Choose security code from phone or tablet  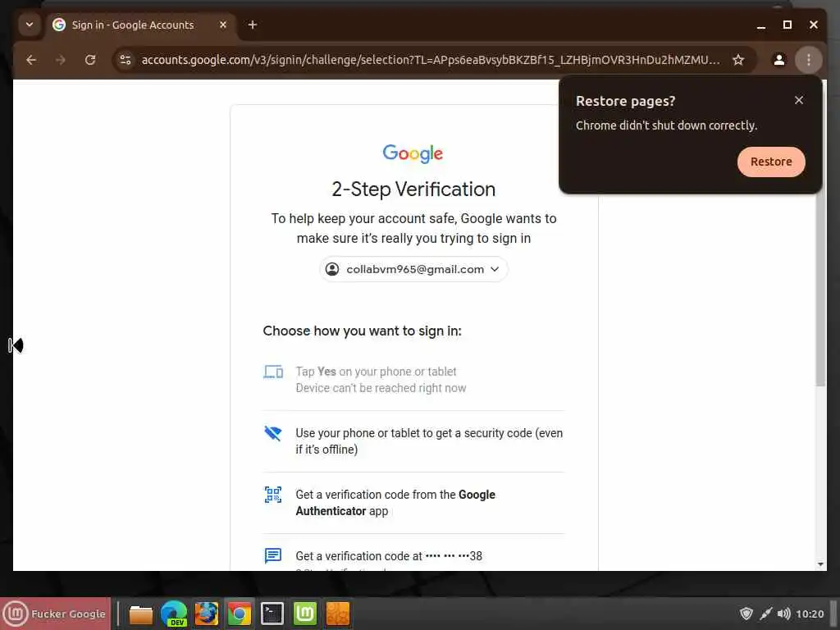point(413,441)
